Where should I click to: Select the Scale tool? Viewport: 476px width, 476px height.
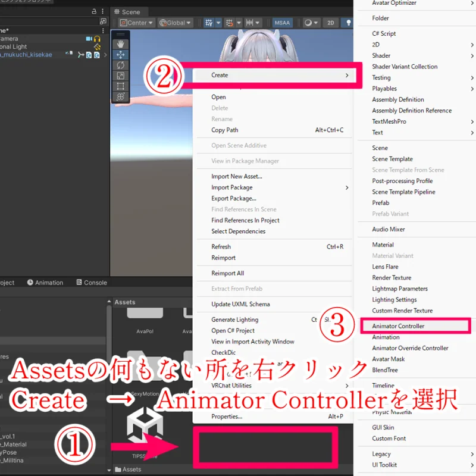(x=121, y=76)
